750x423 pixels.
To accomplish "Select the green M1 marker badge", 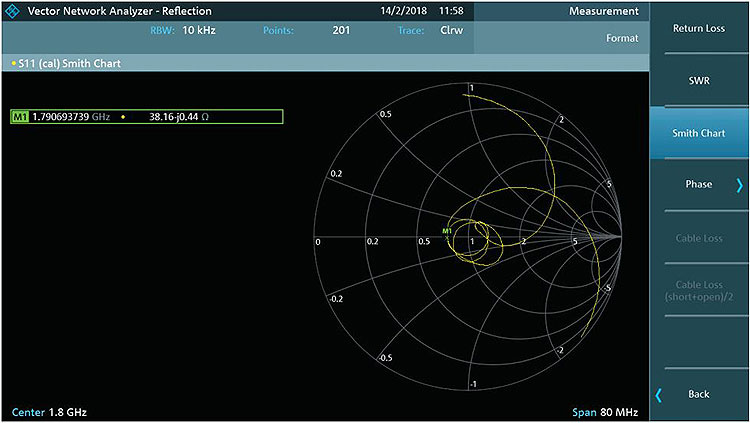I will [x=20, y=117].
